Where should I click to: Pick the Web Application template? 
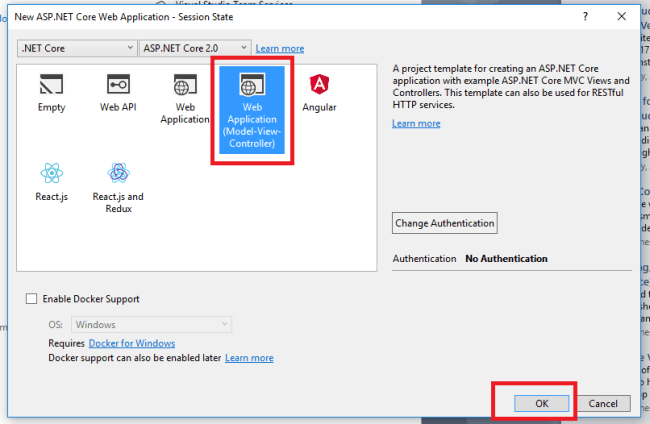tap(185, 99)
